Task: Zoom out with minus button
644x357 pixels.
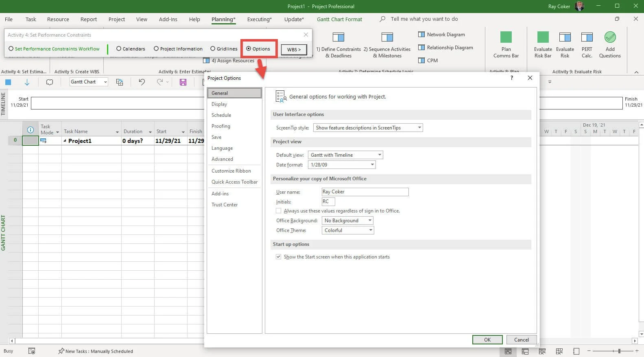Action: [589, 351]
